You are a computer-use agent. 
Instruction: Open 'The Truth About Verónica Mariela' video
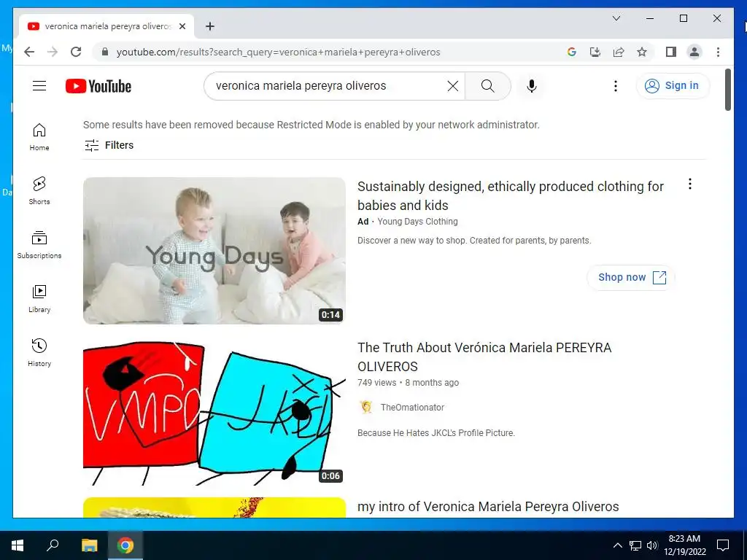point(484,357)
